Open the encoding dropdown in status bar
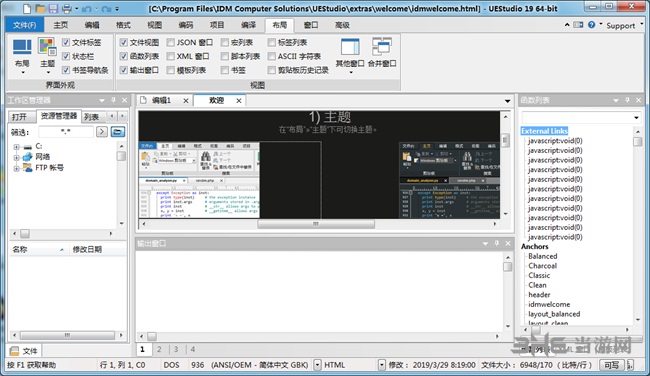The height and width of the screenshot is (376, 650). (317, 365)
